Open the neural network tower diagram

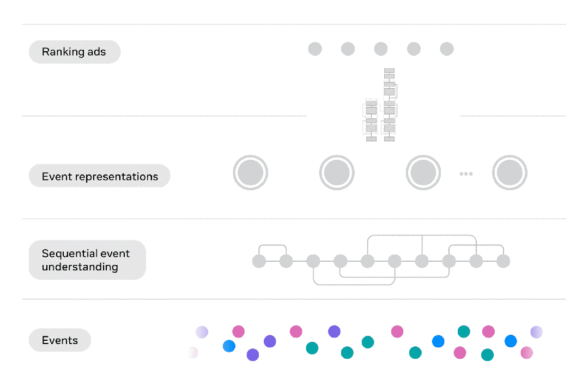pos(380,105)
